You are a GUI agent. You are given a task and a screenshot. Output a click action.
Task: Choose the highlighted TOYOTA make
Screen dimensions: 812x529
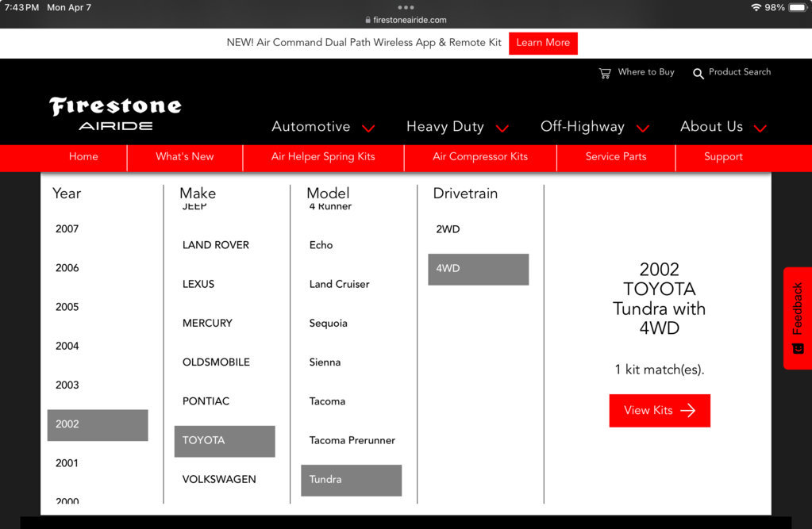[x=224, y=441]
